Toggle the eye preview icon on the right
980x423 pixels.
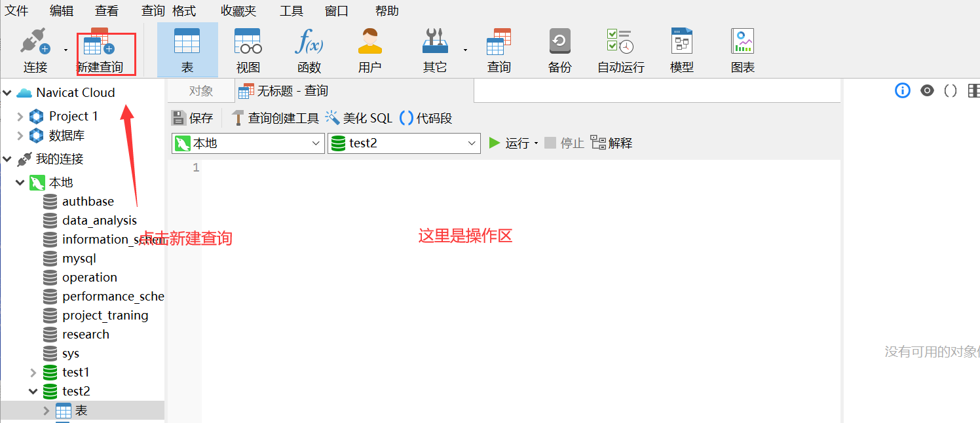[x=926, y=91]
